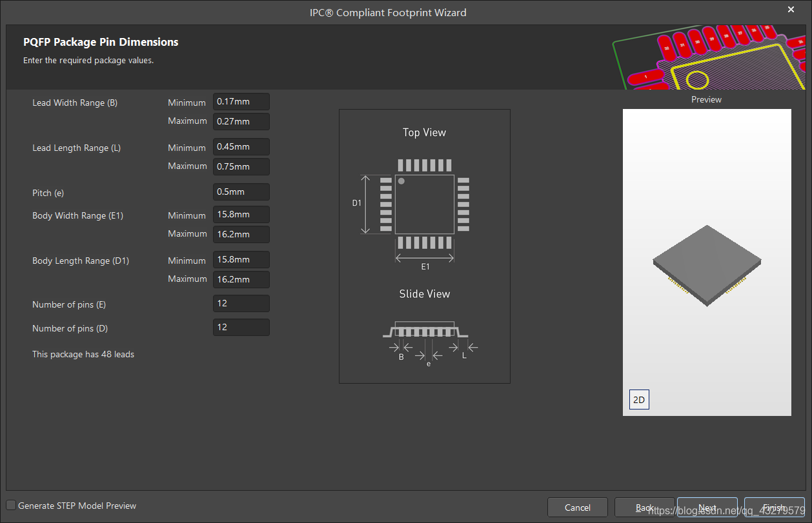Viewport: 812px width, 523px height.
Task: Select Number of pins (E) field
Action: pos(241,304)
